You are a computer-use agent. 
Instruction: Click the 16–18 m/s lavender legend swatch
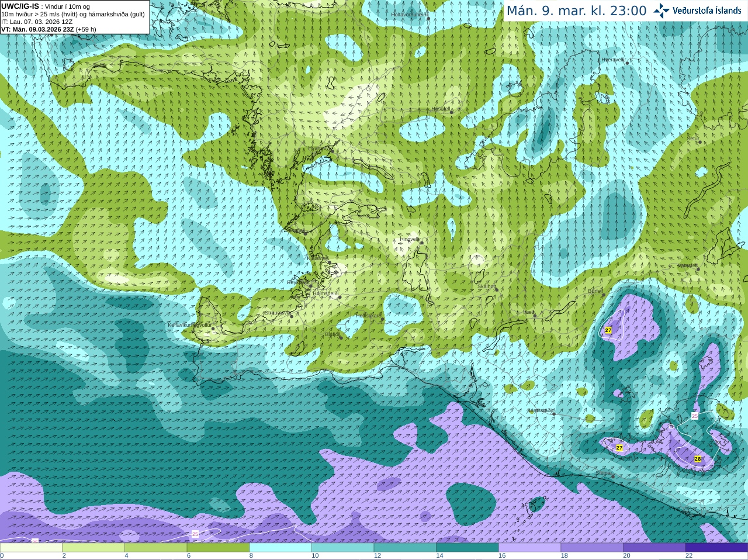(529, 548)
